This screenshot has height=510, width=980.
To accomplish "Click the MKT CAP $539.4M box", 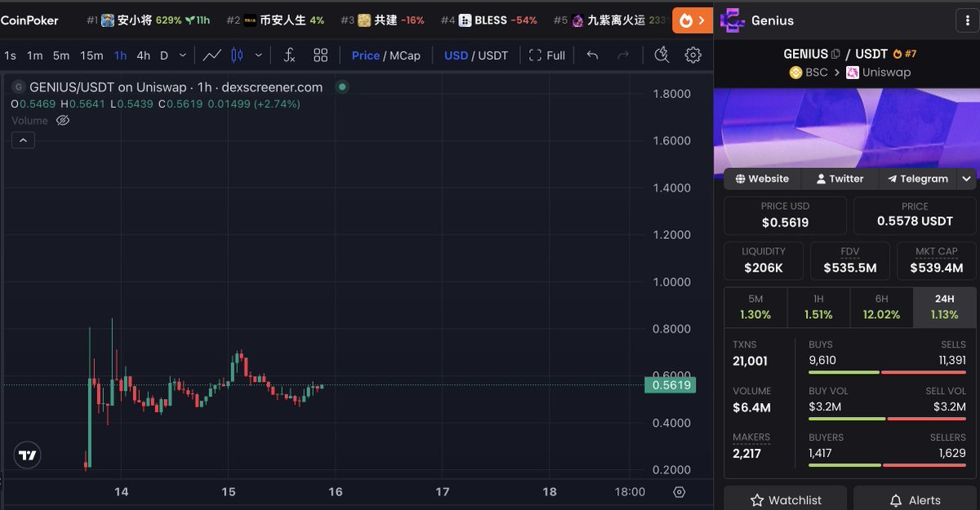I will (x=936, y=260).
